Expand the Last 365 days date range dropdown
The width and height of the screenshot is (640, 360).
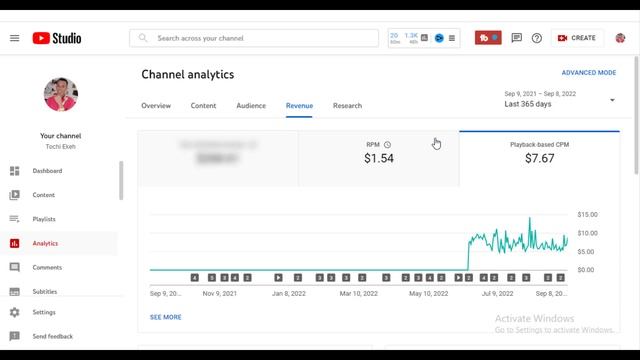coord(560,99)
